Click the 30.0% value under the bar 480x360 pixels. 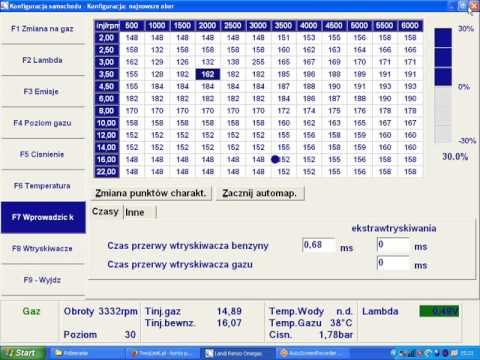pyautogui.click(x=455, y=156)
